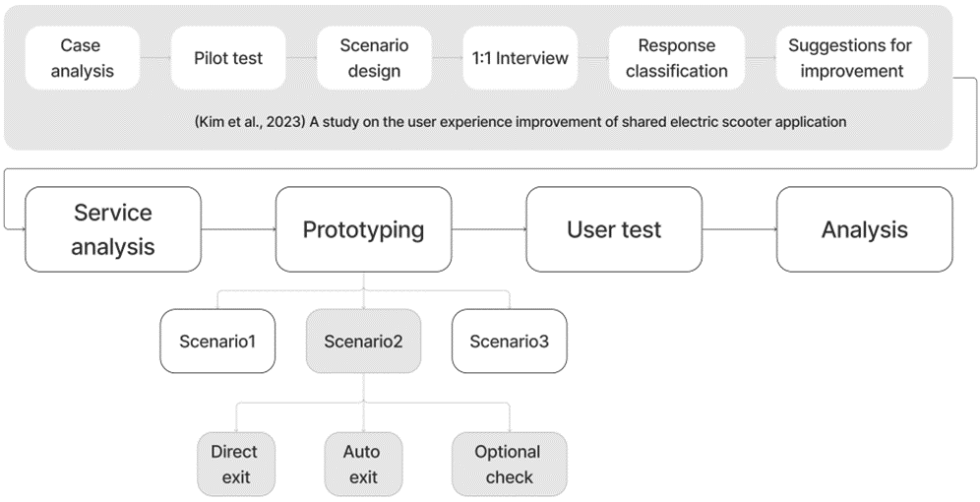Viewport: 980px width, 502px height.
Task: Click the Scenario design box
Action: 374,58
